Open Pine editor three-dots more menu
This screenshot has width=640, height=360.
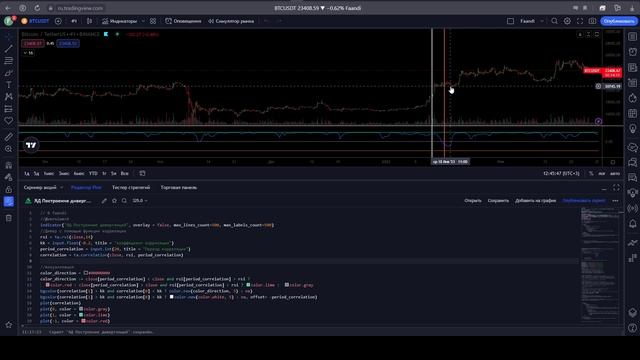click(x=615, y=201)
